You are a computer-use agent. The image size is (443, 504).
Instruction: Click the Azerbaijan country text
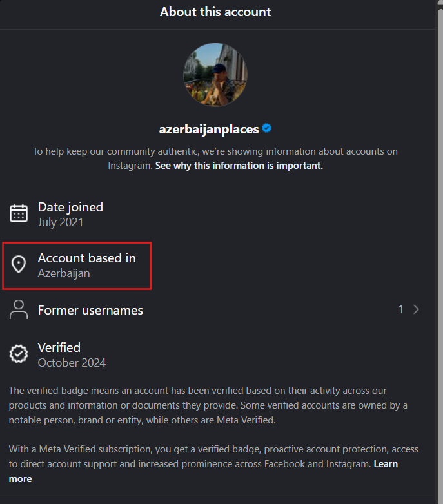tap(64, 273)
